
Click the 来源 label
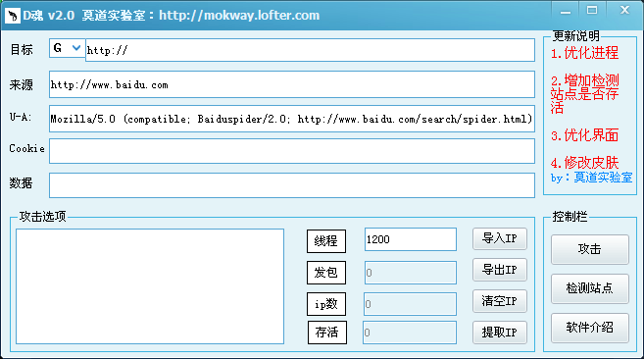click(x=22, y=84)
